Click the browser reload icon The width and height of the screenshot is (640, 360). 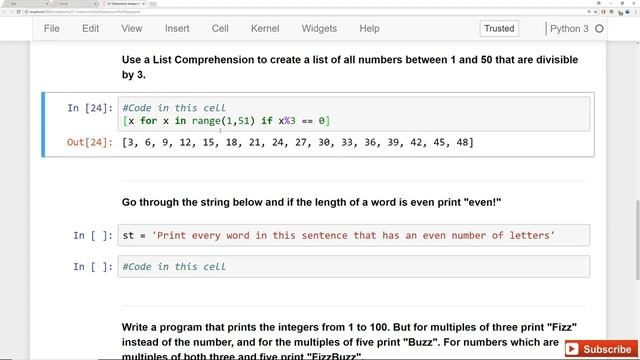pyautogui.click(x=18, y=12)
